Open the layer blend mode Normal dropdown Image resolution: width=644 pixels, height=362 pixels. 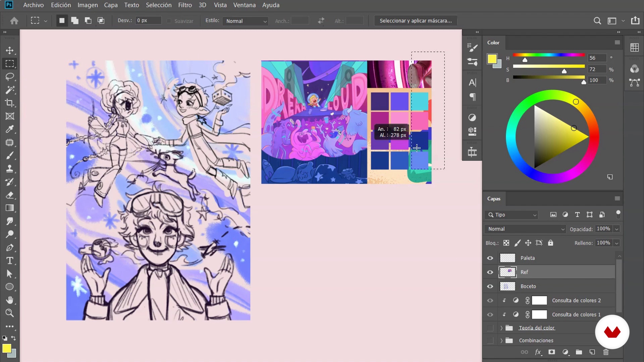526,229
